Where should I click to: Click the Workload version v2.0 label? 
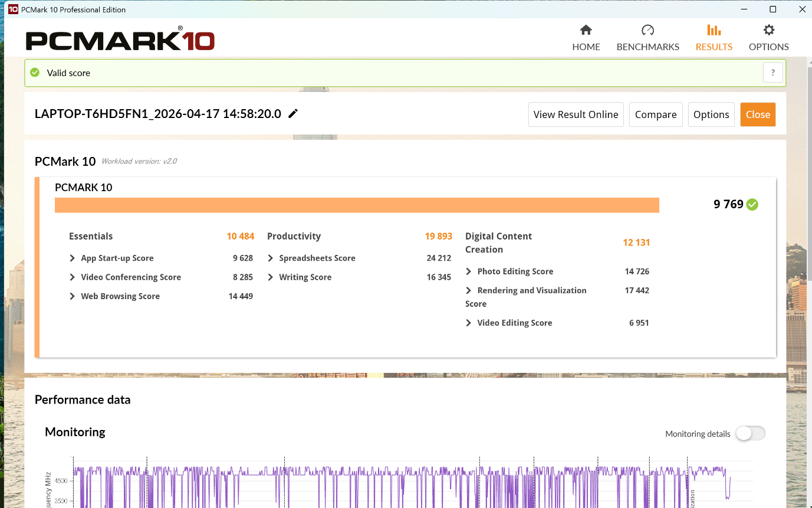pyautogui.click(x=139, y=161)
